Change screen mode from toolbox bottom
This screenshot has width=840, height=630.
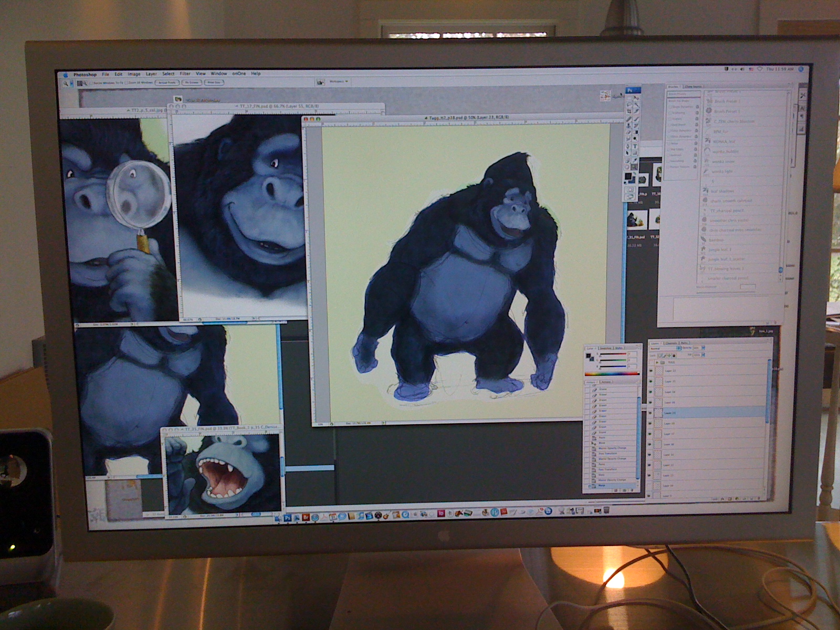click(x=631, y=196)
